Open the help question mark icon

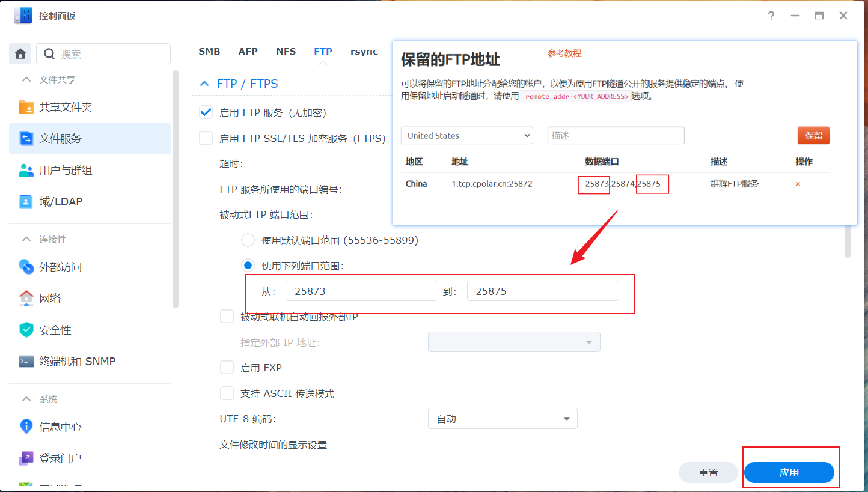(771, 16)
